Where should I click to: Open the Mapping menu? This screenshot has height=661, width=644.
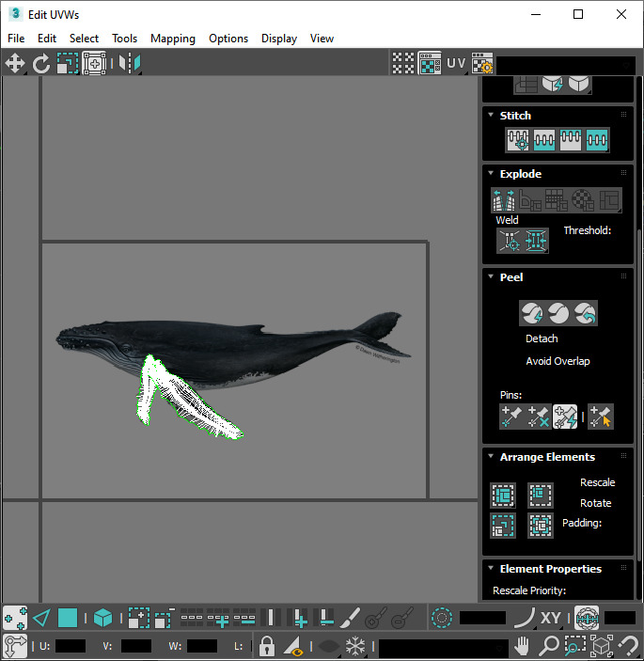[x=173, y=39]
